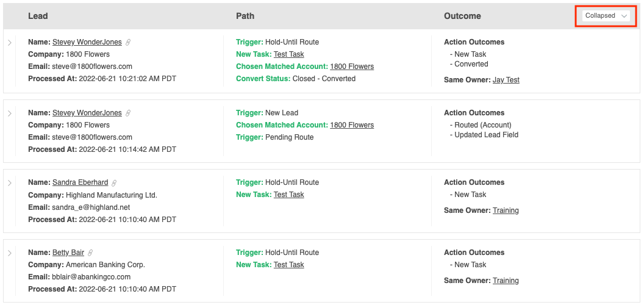The height and width of the screenshot is (305, 644).
Task: Open Betty Bair lead link
Action: pyautogui.click(x=68, y=253)
